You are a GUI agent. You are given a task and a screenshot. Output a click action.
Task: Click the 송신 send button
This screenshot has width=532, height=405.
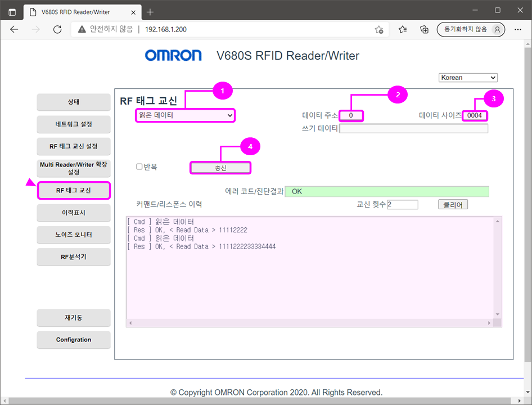(220, 168)
